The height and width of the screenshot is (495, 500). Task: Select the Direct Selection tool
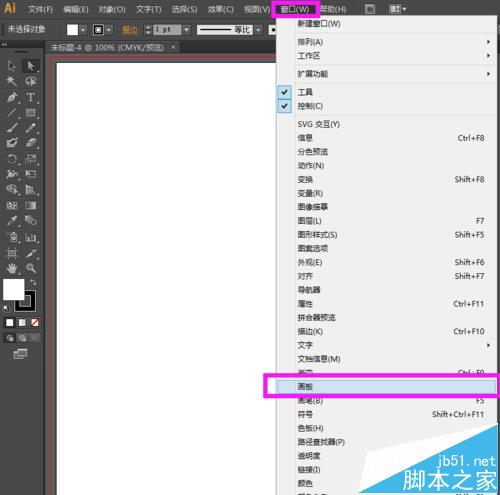(x=31, y=66)
